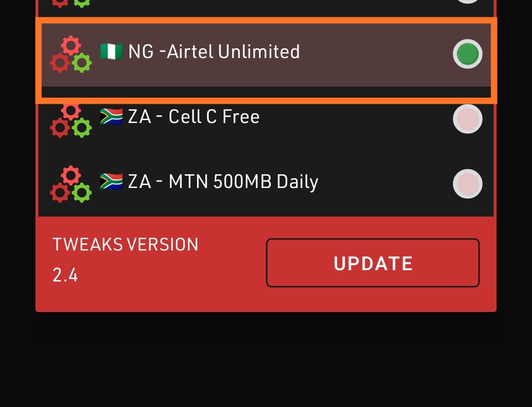Choose the NG -Airtel Unlimited tweak label
532x407 pixels.
pos(214,52)
